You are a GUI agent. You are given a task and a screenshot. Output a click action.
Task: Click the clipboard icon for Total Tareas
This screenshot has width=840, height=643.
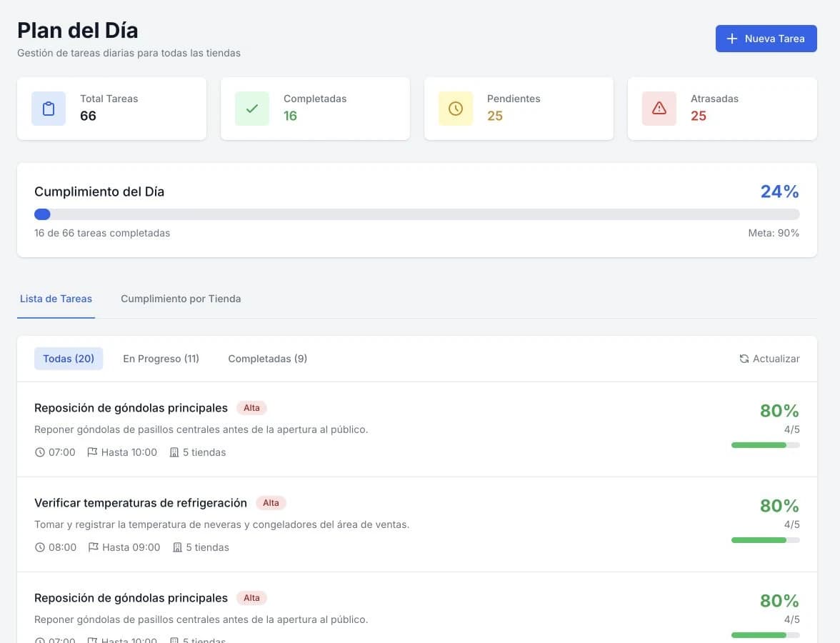click(x=49, y=109)
